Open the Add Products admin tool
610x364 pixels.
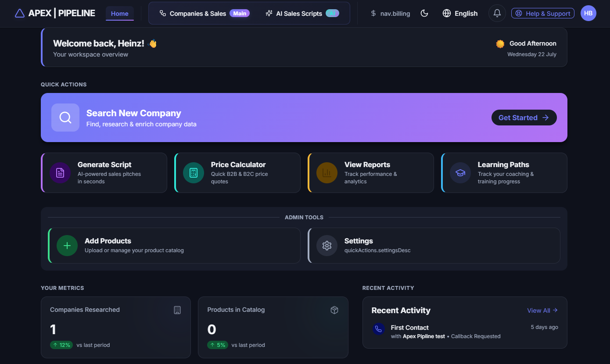click(174, 246)
